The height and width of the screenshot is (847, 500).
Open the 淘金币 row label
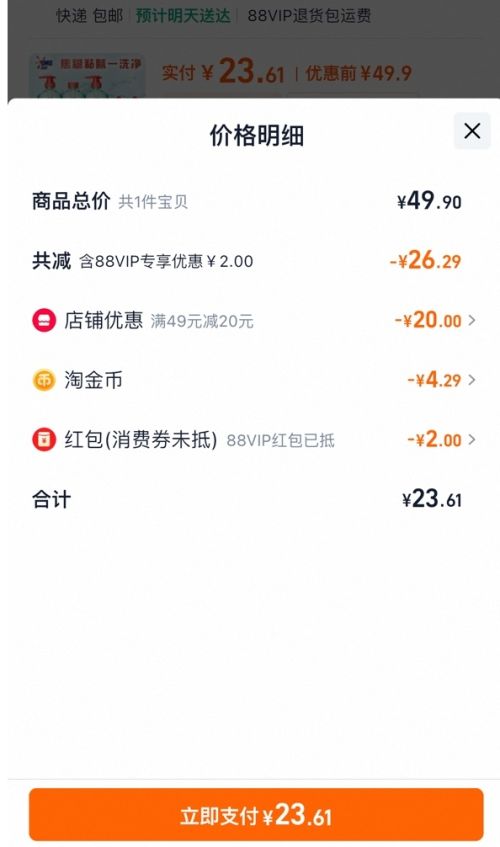tap(93, 380)
